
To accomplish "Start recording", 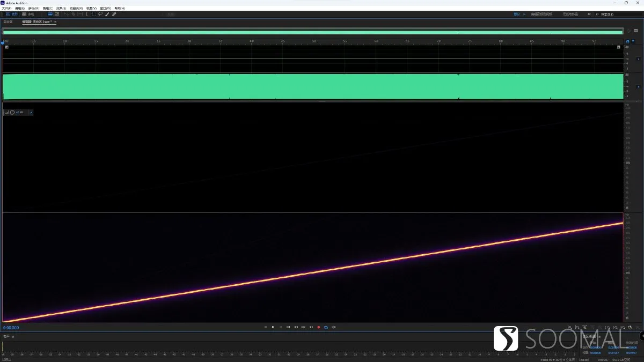I will [x=319, y=327].
